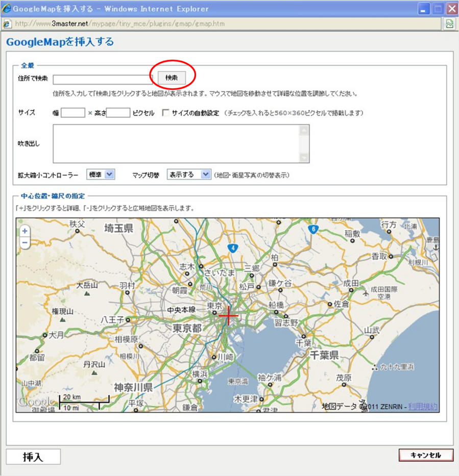
Task: Click the 挿入 insert button
Action: click(x=33, y=457)
